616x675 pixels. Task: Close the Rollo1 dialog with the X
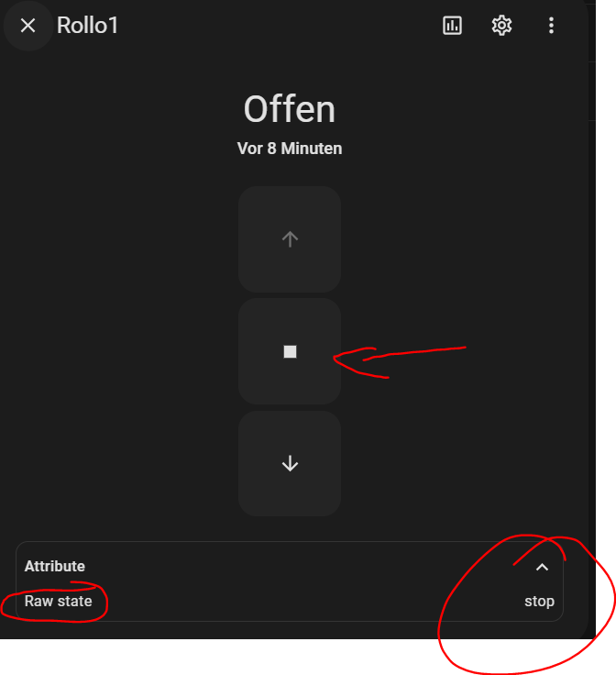(x=28, y=26)
